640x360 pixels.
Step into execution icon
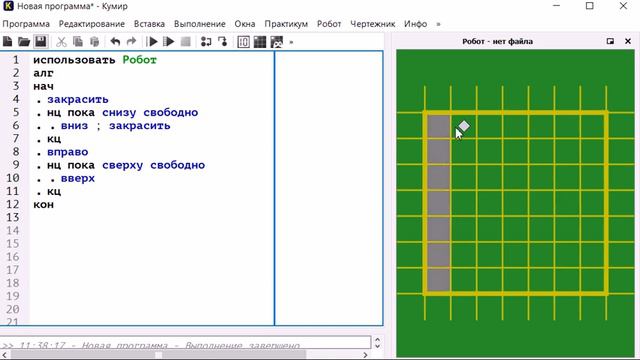pos(222,42)
